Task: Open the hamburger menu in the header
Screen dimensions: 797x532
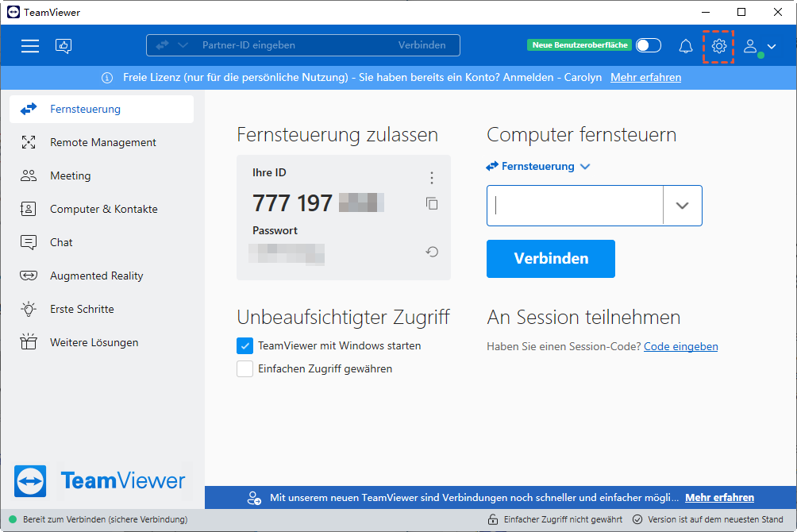Action: click(x=30, y=46)
